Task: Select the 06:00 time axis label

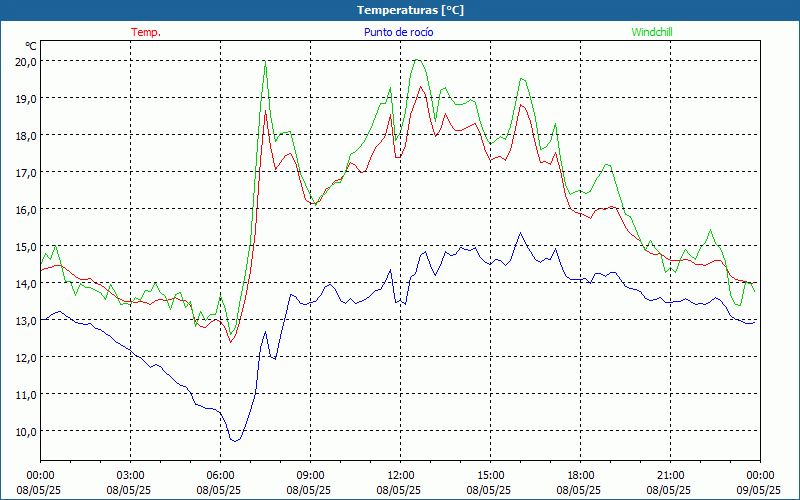Action: point(220,475)
